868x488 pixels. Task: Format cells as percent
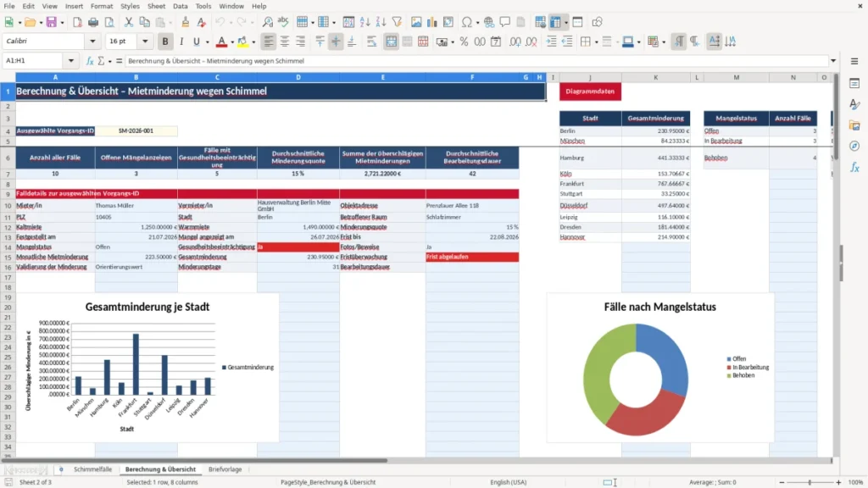(464, 42)
